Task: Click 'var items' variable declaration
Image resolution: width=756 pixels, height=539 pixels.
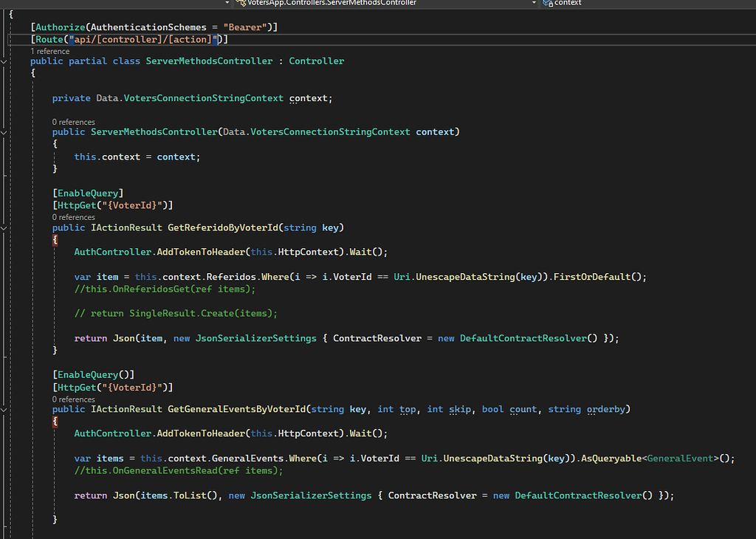Action: coord(99,459)
